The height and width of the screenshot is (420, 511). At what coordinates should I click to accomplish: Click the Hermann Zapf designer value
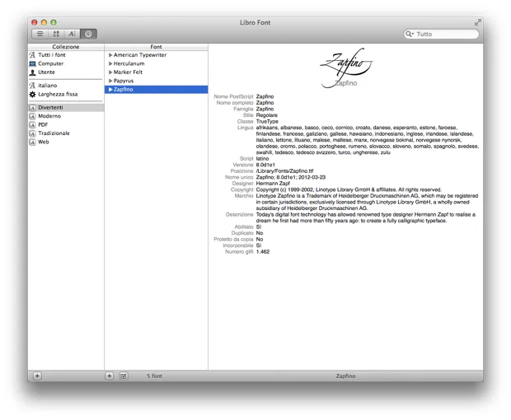273,184
